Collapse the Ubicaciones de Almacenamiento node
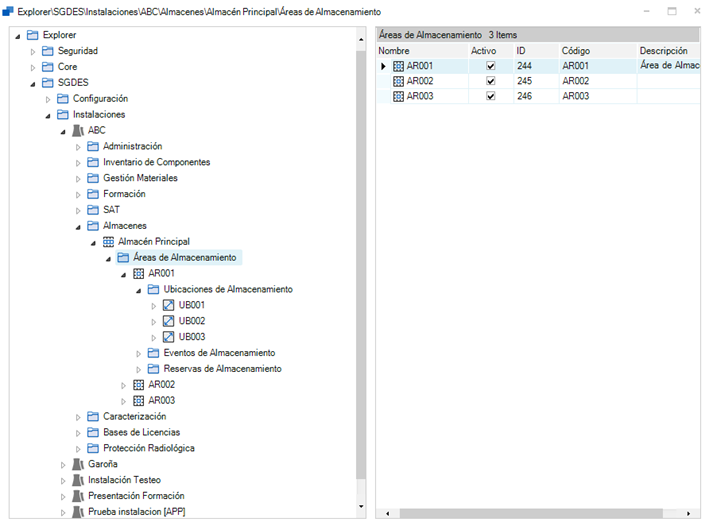 coord(139,290)
